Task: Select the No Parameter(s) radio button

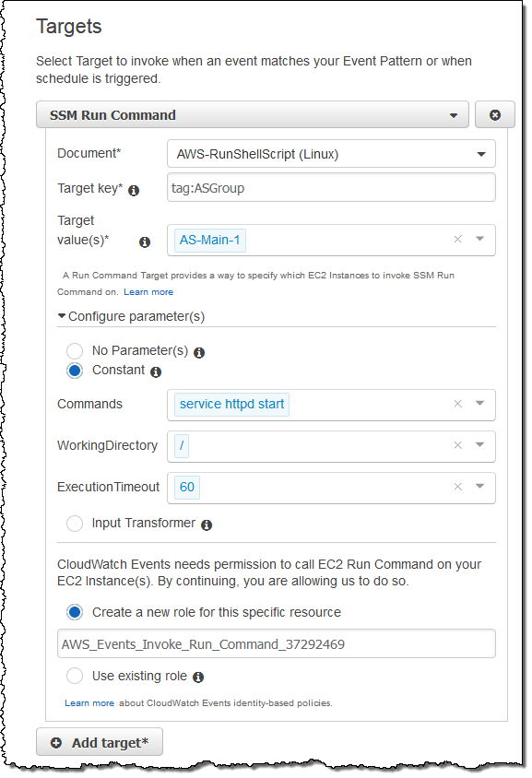Action: point(75,351)
